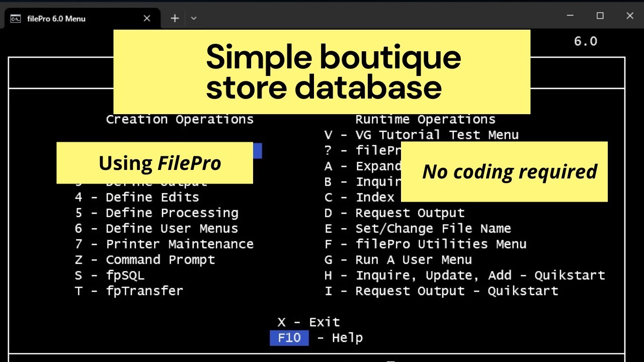Choose 4 - Define Edits
The width and height of the screenshot is (644, 362).
[137, 197]
